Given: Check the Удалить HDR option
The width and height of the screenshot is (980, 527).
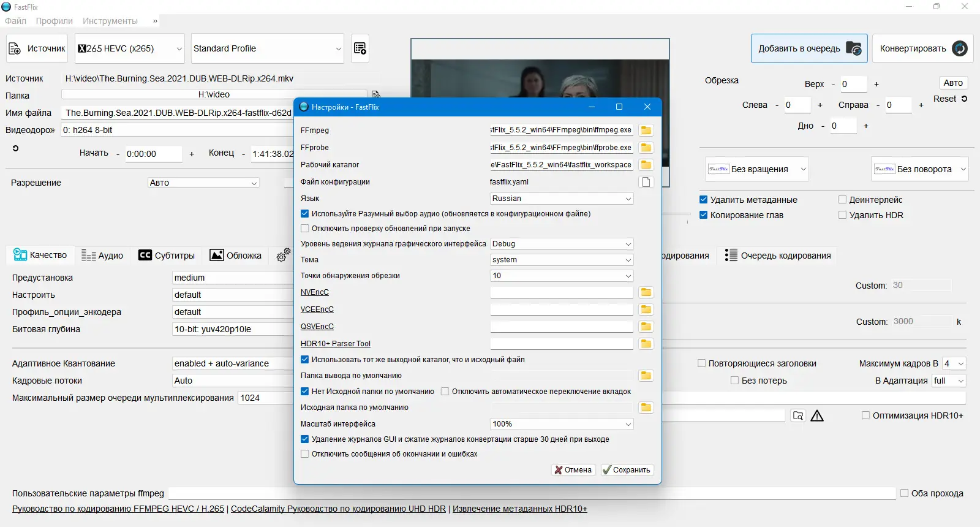Looking at the screenshot, I should (x=842, y=215).
